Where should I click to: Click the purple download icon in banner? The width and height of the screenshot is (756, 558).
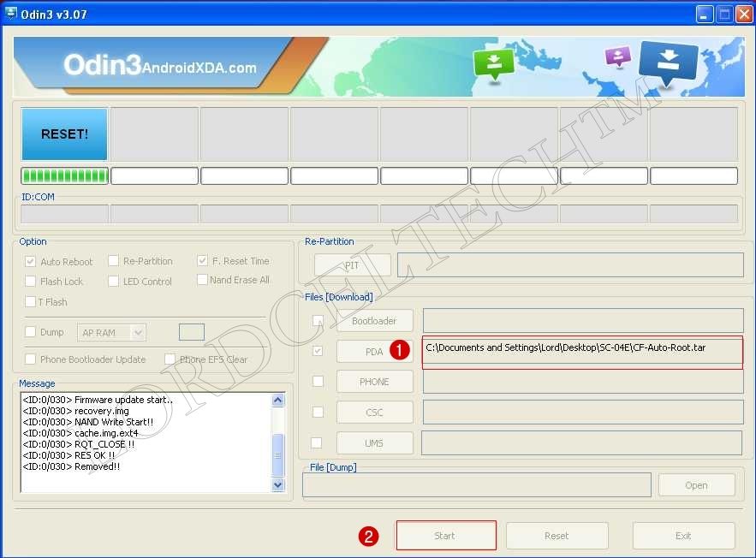click(617, 56)
